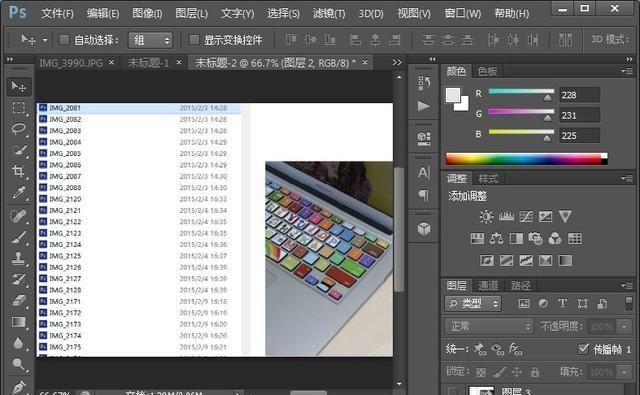Select the History Brush tool
The height and width of the screenshot is (395, 640).
click(x=19, y=280)
